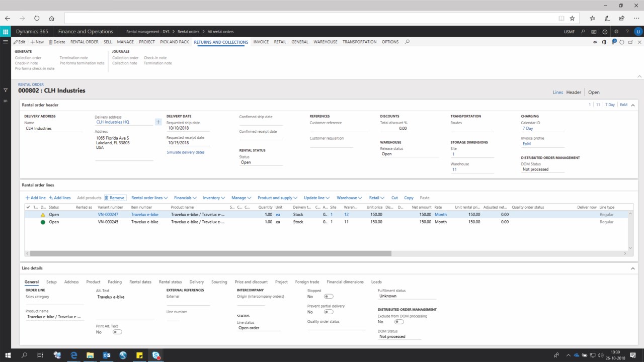The image size is (644, 362).
Task: Click the feedback smiley icon
Action: (605, 31)
